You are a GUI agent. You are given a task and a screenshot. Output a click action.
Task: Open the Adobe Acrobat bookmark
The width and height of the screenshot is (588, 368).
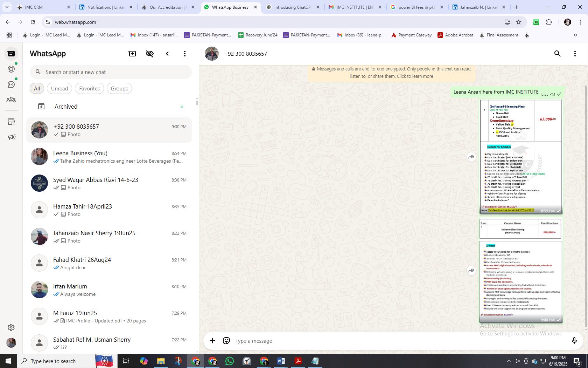[455, 35]
